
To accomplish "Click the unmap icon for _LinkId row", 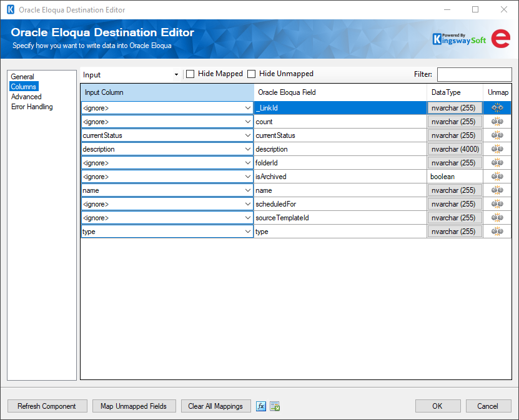I will (497, 108).
